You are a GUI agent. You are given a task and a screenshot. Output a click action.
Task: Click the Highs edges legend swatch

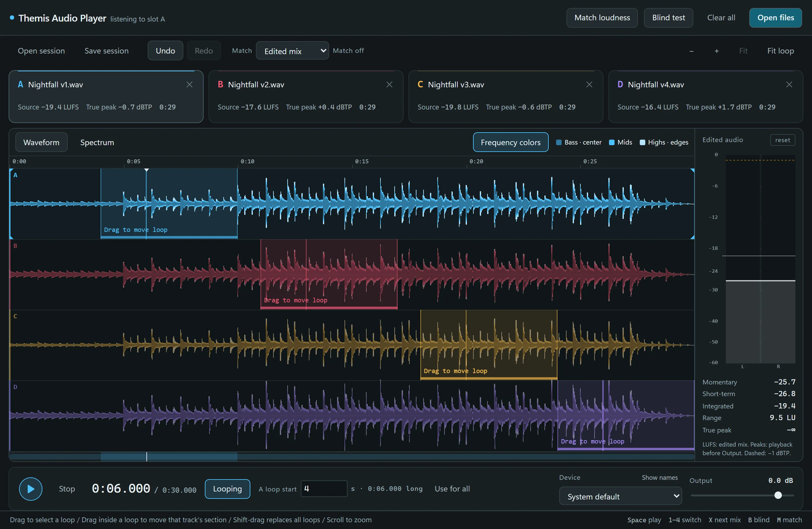(643, 143)
